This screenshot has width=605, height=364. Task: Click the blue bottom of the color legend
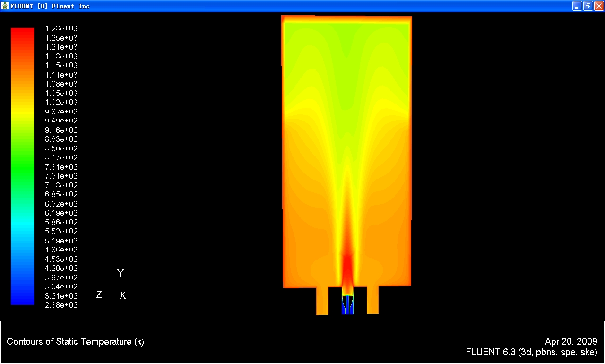22,300
